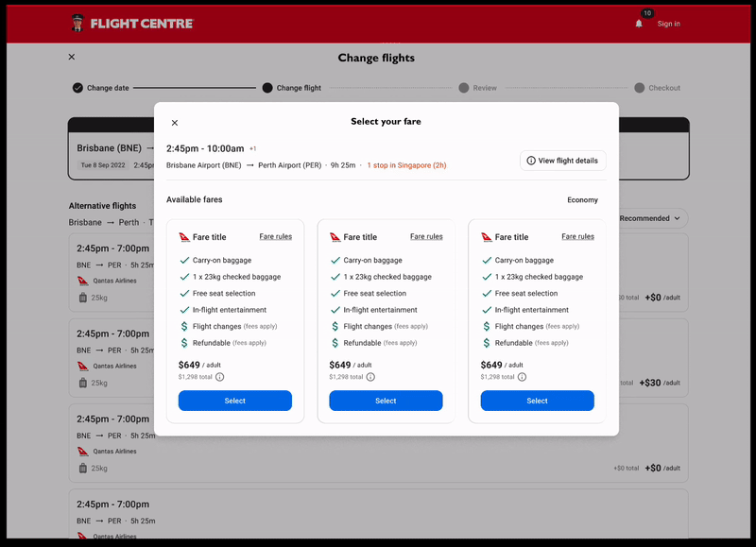Click total price info icon in first card
This screenshot has height=547, width=756.
[x=220, y=377]
